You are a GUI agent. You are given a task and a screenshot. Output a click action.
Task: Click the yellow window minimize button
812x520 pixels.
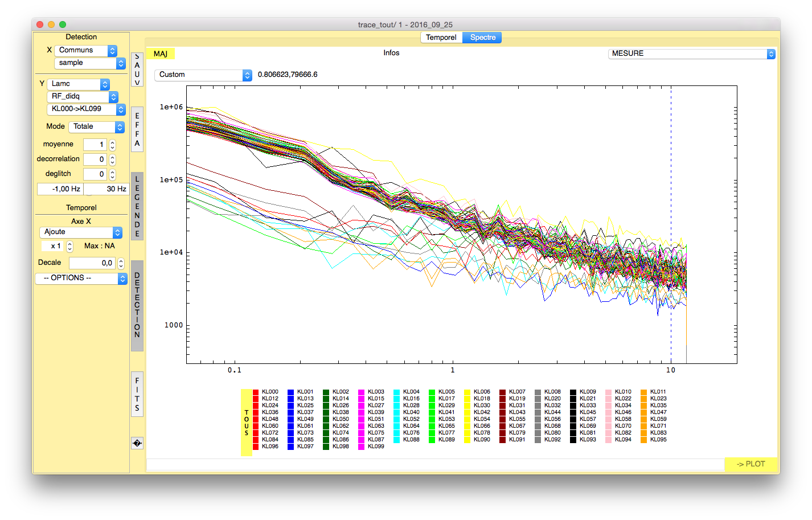(51, 24)
